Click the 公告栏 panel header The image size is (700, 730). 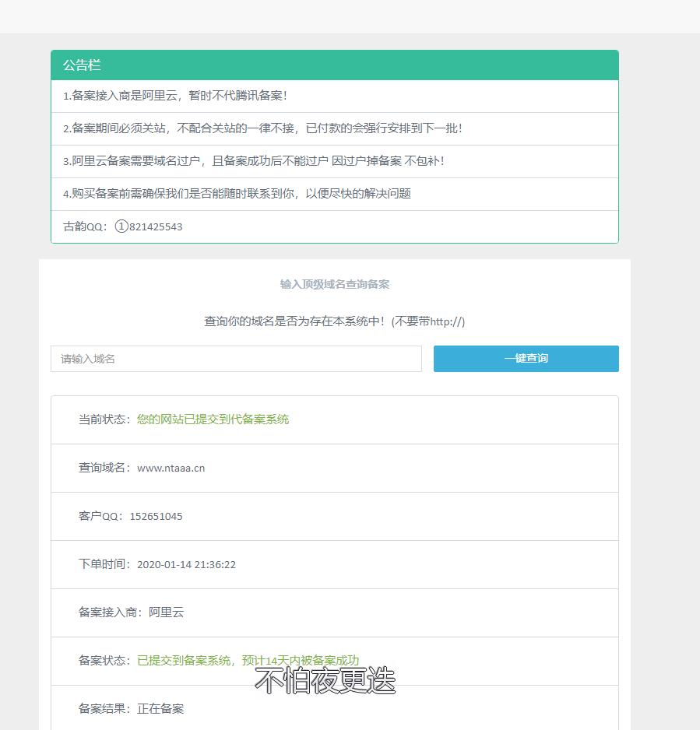[x=335, y=65]
